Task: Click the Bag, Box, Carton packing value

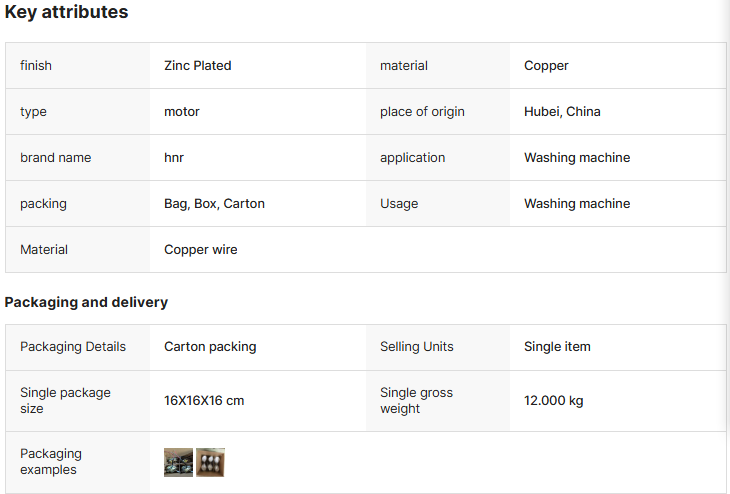Action: click(x=214, y=204)
